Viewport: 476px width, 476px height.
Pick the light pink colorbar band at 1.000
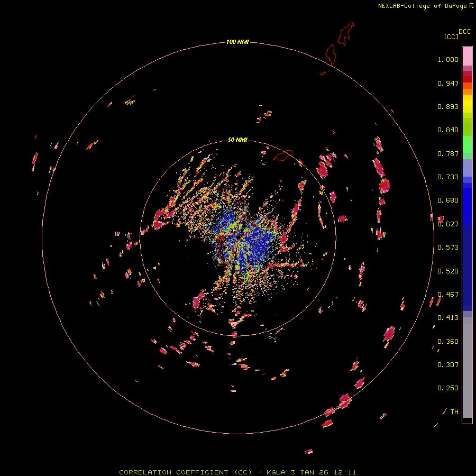coord(467,57)
